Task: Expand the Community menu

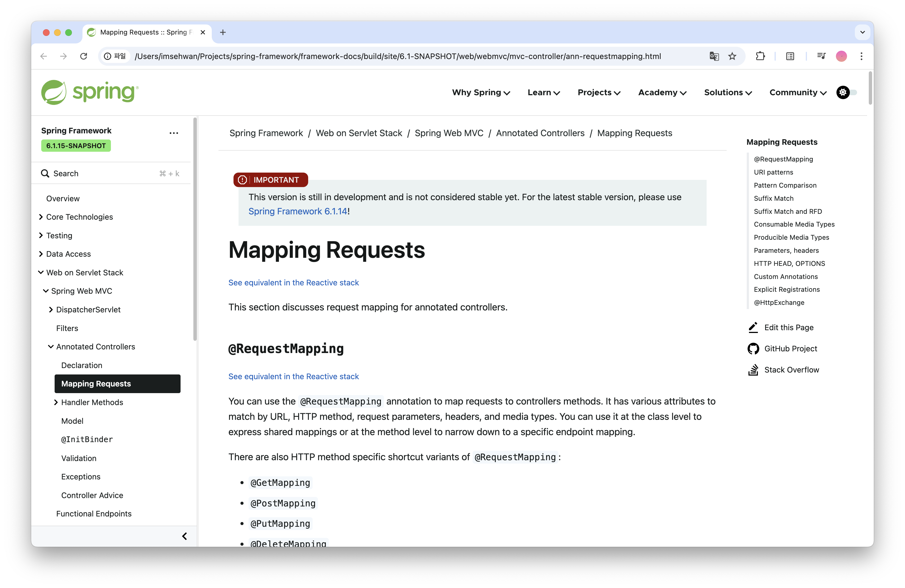Action: click(x=798, y=92)
